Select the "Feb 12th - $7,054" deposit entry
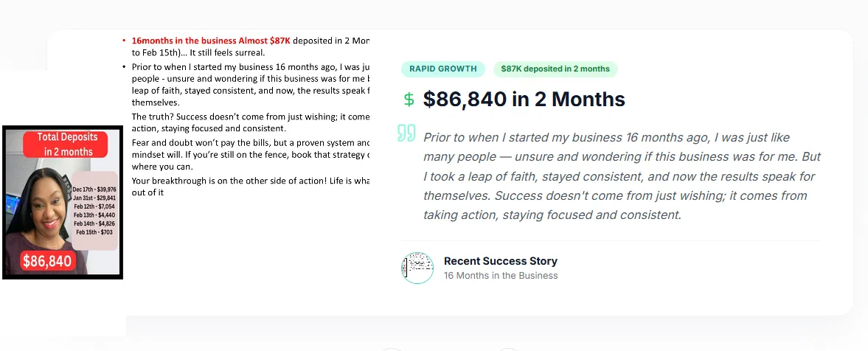This screenshot has height=351, width=868. click(x=94, y=206)
